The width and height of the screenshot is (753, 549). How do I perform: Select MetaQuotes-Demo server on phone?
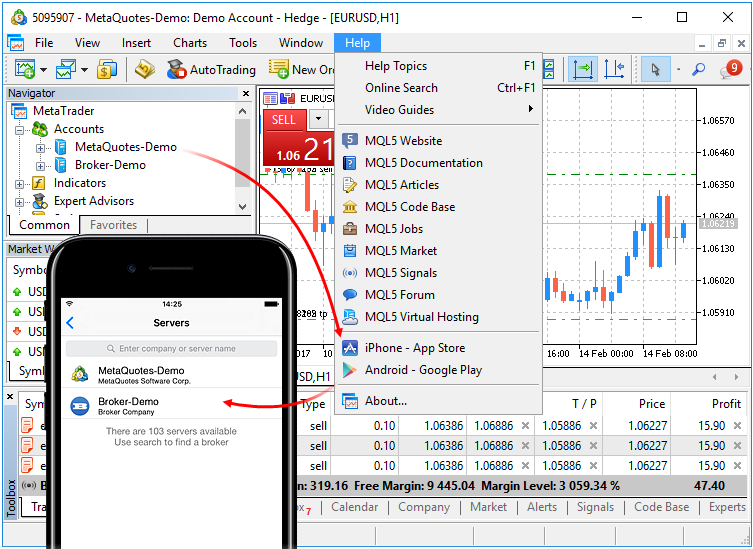171,374
